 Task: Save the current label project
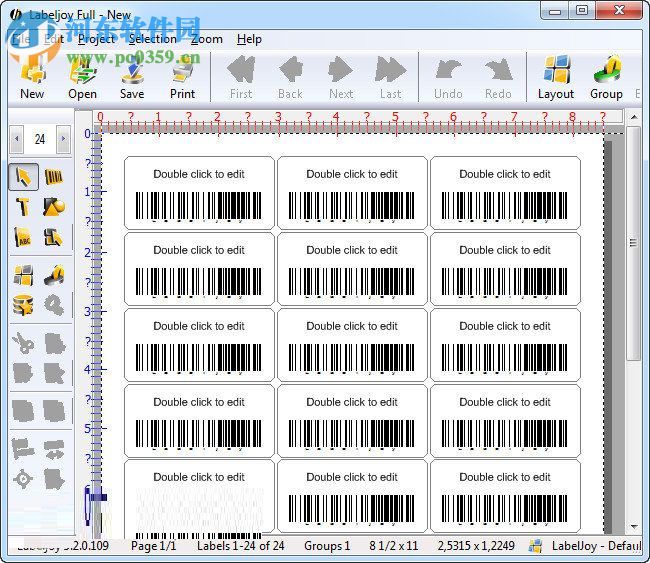pyautogui.click(x=132, y=78)
